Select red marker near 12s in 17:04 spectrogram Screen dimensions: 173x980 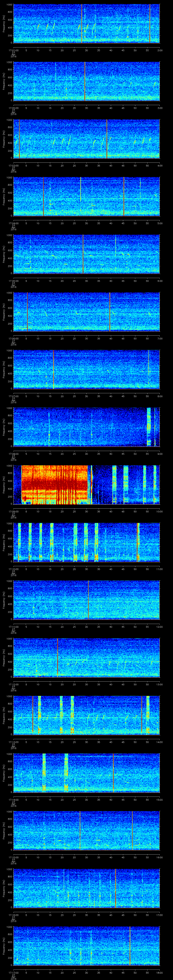(43, 196)
